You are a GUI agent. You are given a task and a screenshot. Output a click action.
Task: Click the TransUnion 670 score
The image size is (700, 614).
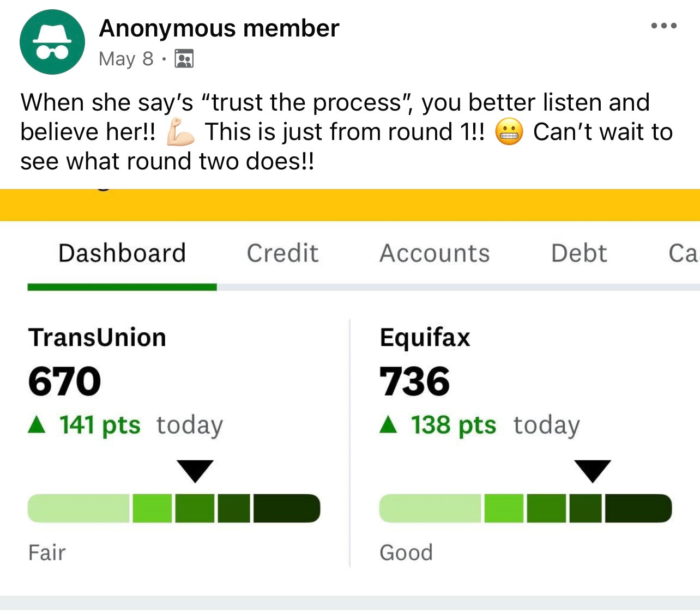pos(65,381)
